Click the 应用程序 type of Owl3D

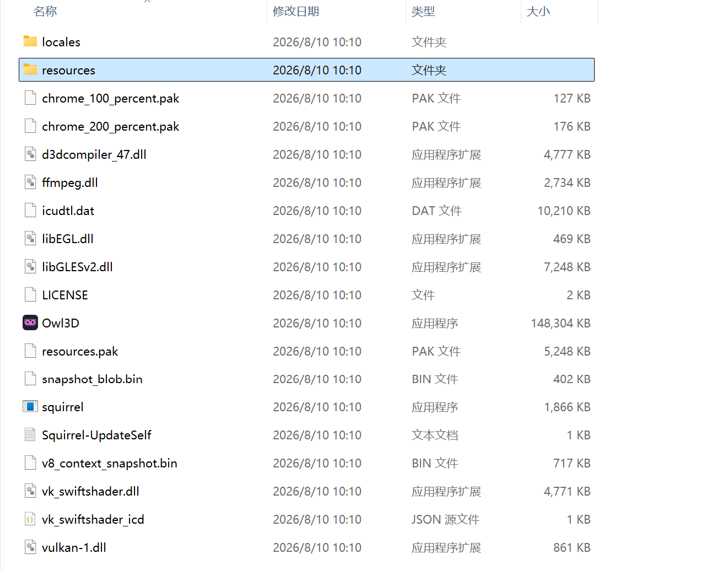[x=435, y=323]
